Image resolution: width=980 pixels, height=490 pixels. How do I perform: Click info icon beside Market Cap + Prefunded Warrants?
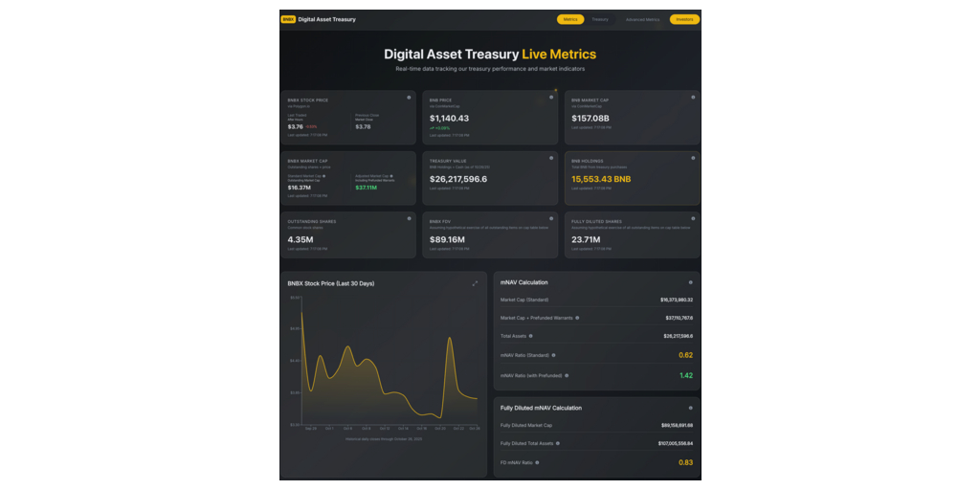577,318
